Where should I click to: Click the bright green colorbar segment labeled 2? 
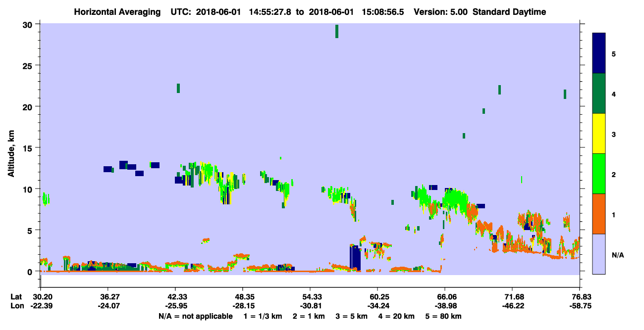click(x=599, y=174)
